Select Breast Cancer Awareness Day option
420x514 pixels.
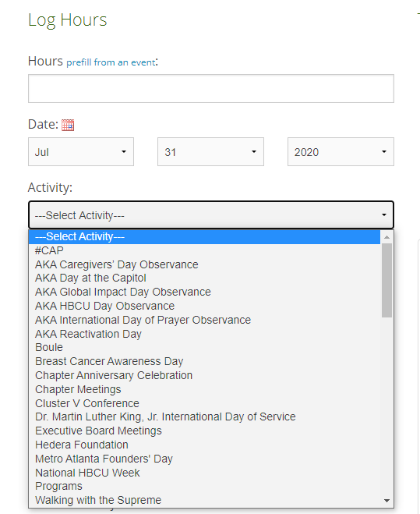(205, 361)
